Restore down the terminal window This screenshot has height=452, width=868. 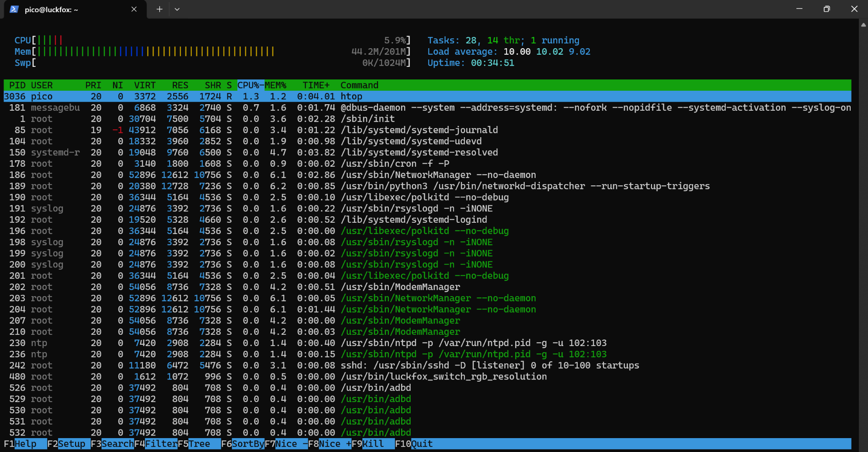[827, 9]
